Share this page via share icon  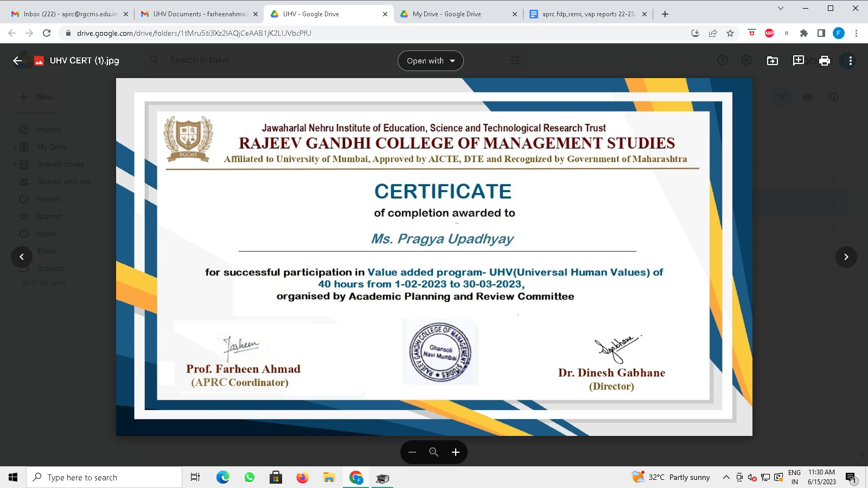pos(713,33)
